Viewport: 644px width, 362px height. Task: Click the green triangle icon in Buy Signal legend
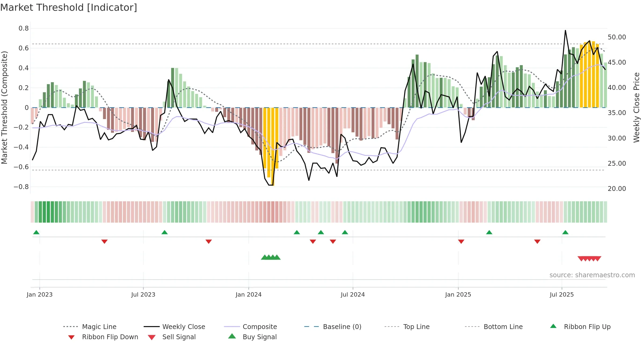(x=232, y=336)
